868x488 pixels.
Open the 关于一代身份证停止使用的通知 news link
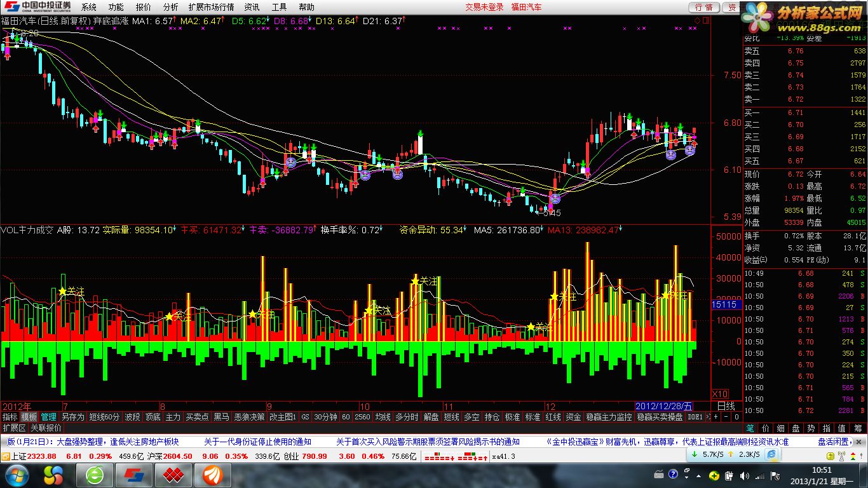coord(257,442)
